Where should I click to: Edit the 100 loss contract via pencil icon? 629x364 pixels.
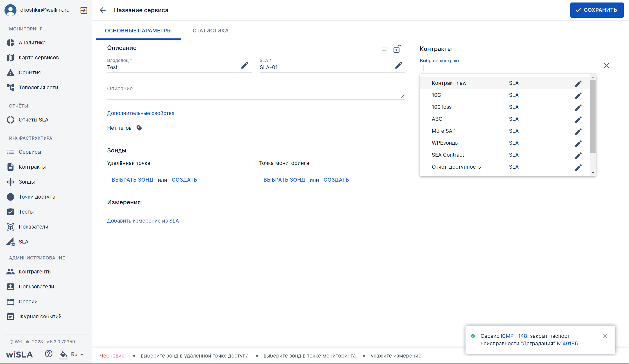click(578, 108)
